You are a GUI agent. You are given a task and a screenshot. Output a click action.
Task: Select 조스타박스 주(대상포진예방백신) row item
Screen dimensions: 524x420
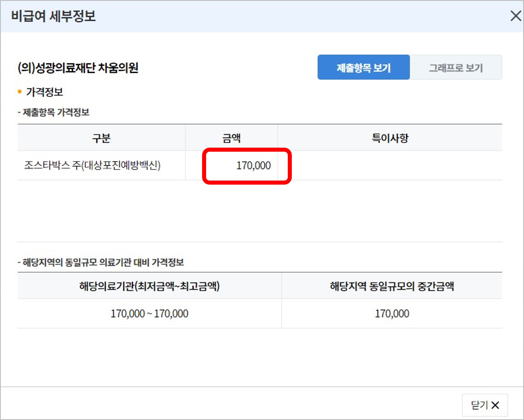(x=92, y=166)
